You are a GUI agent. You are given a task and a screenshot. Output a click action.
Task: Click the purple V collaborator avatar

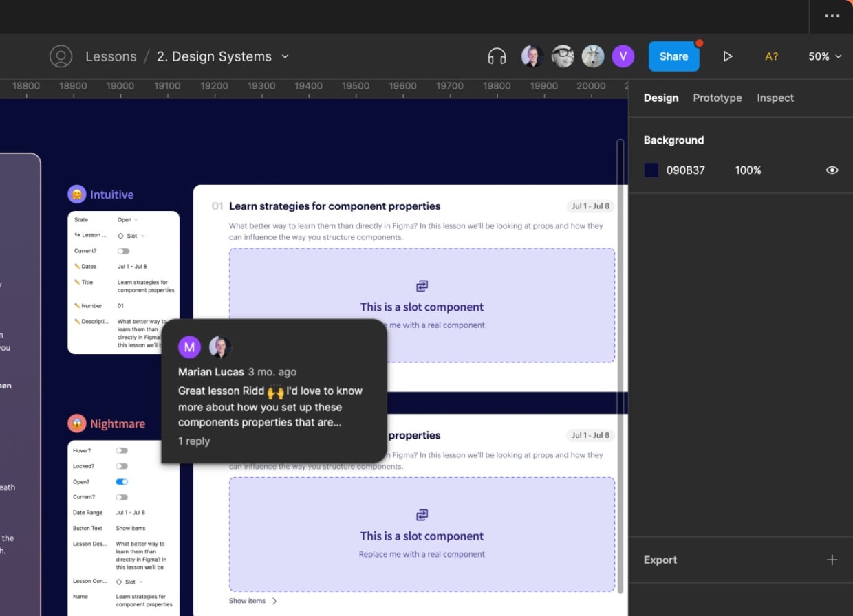[623, 56]
